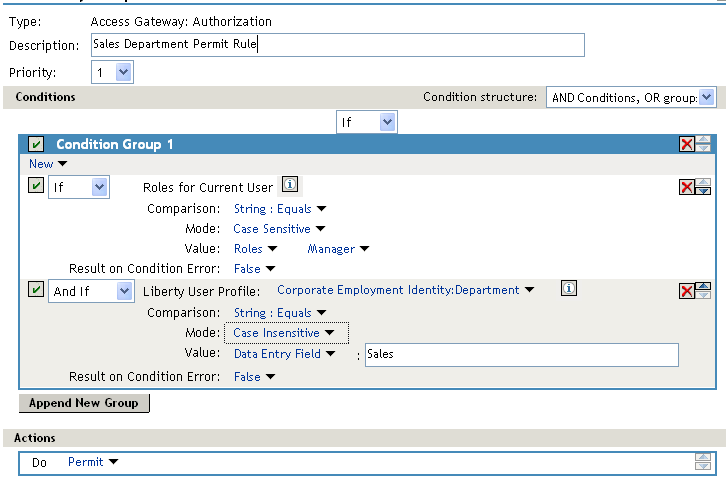Click reorder arrows for the Roles condition
Screen dimensions: 726x481
coord(704,187)
